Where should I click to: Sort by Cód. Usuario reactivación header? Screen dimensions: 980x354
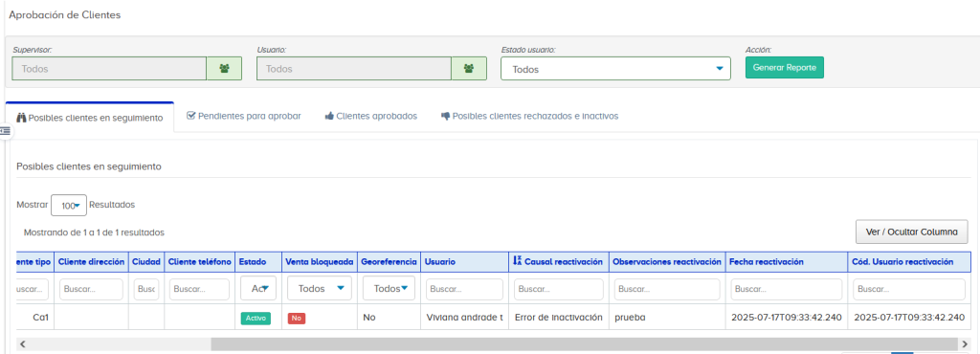[x=909, y=262]
